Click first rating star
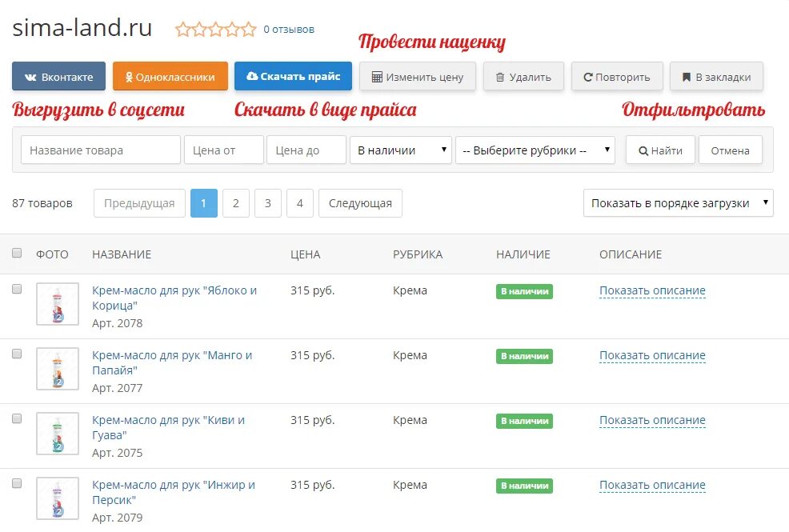 click(x=183, y=30)
